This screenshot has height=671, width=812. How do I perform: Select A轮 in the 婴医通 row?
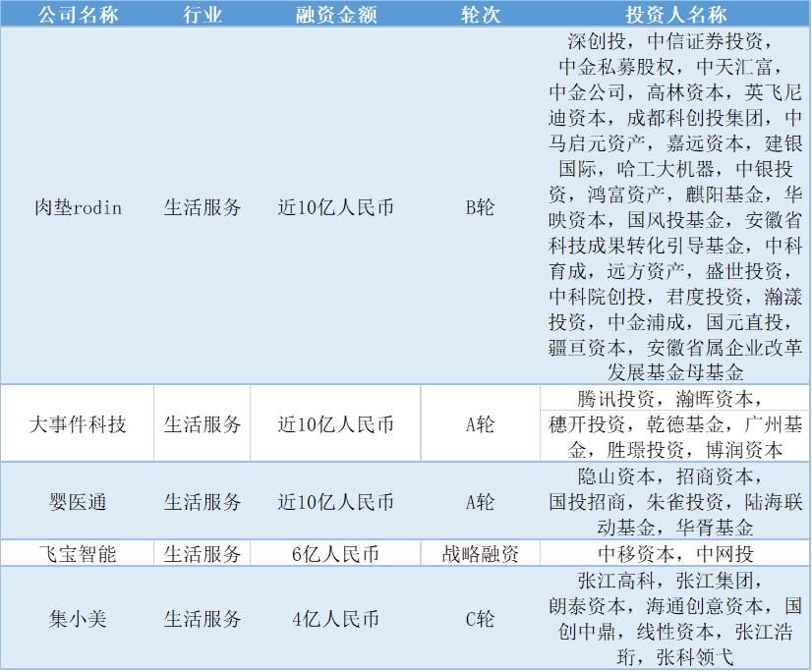pos(481,502)
